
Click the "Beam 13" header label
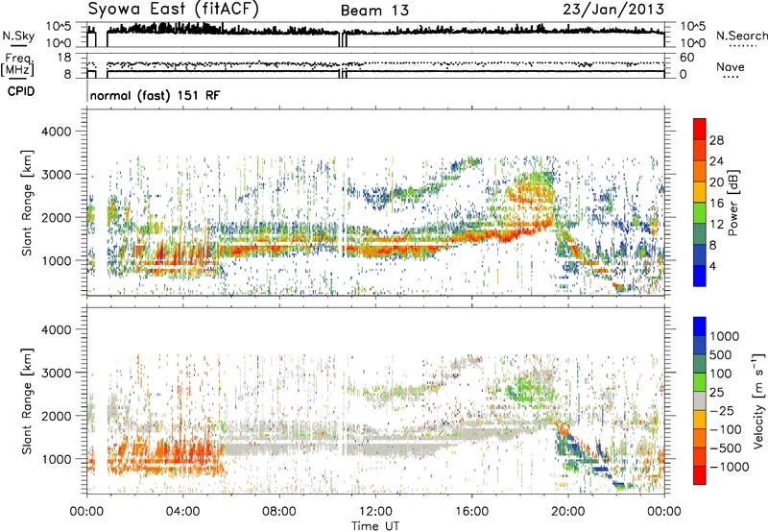pyautogui.click(x=374, y=11)
